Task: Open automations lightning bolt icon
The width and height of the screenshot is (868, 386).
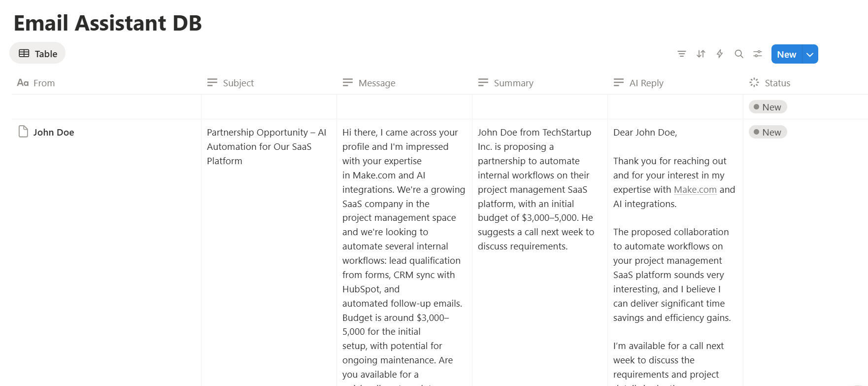Action: coord(720,54)
